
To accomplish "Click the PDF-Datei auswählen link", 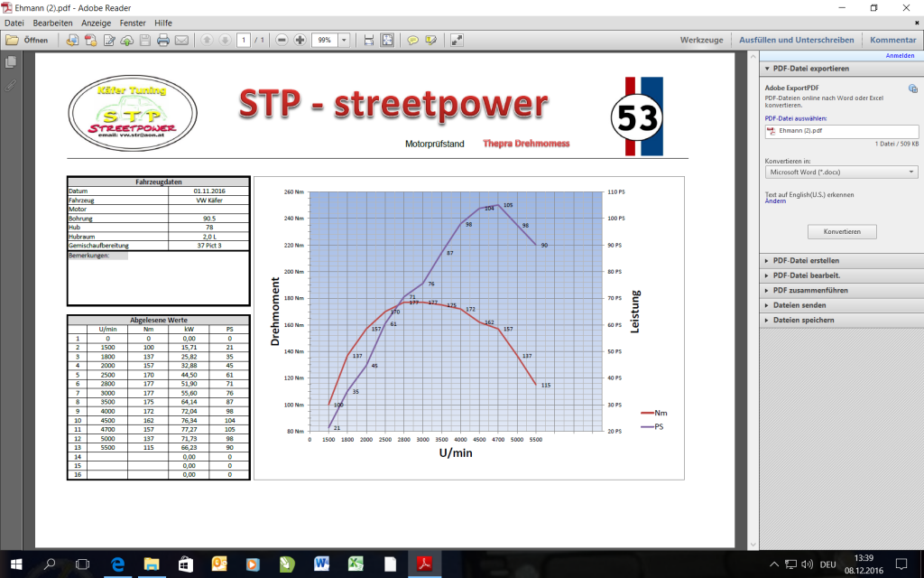I will 796,118.
